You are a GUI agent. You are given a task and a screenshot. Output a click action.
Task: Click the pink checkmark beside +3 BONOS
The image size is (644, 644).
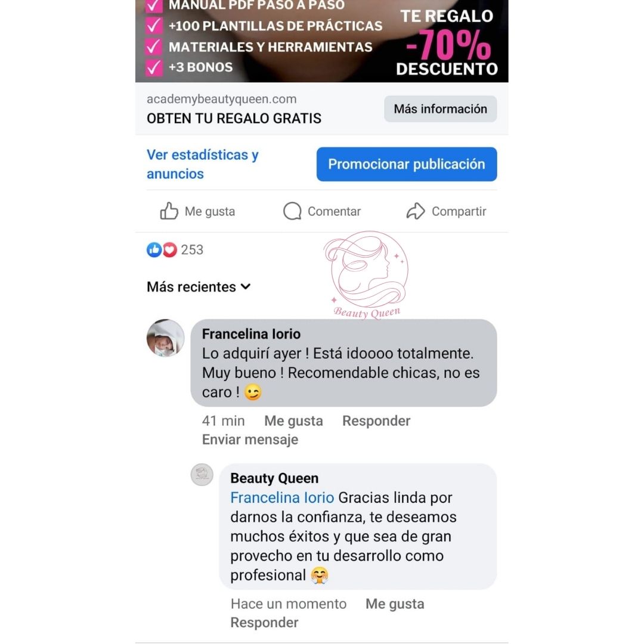pos(154,67)
